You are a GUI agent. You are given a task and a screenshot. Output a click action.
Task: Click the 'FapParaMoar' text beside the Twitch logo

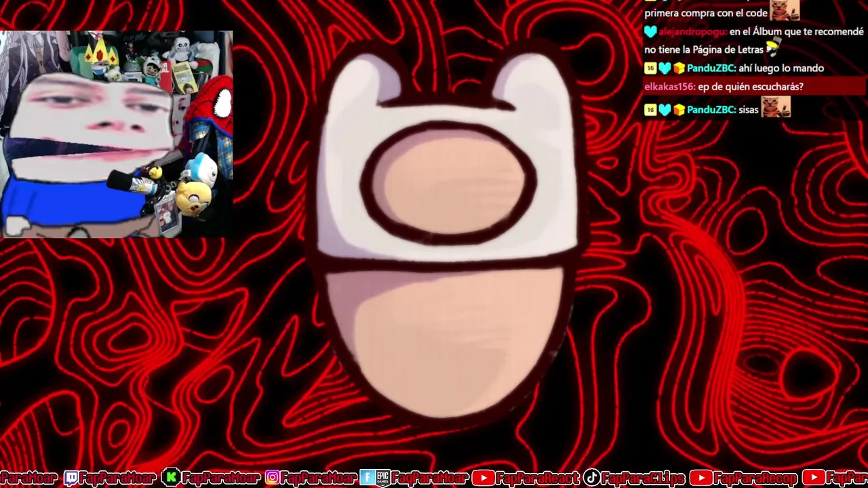[x=118, y=478]
